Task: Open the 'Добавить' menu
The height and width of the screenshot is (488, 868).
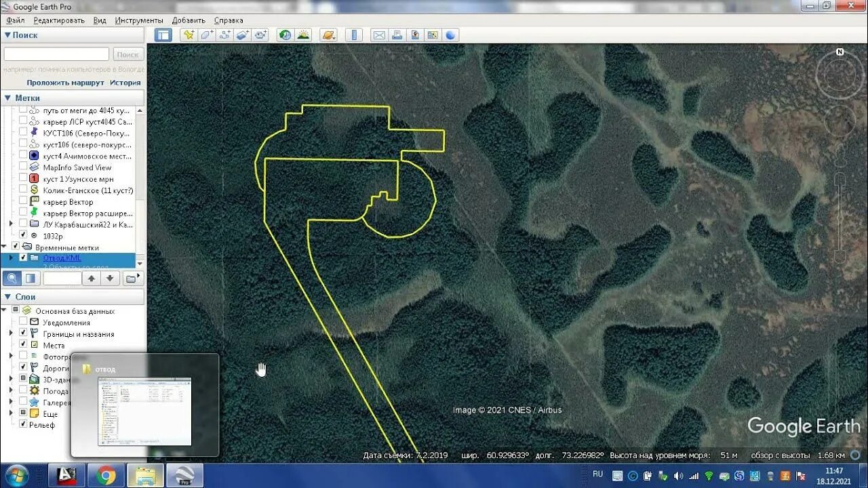Action: [189, 20]
